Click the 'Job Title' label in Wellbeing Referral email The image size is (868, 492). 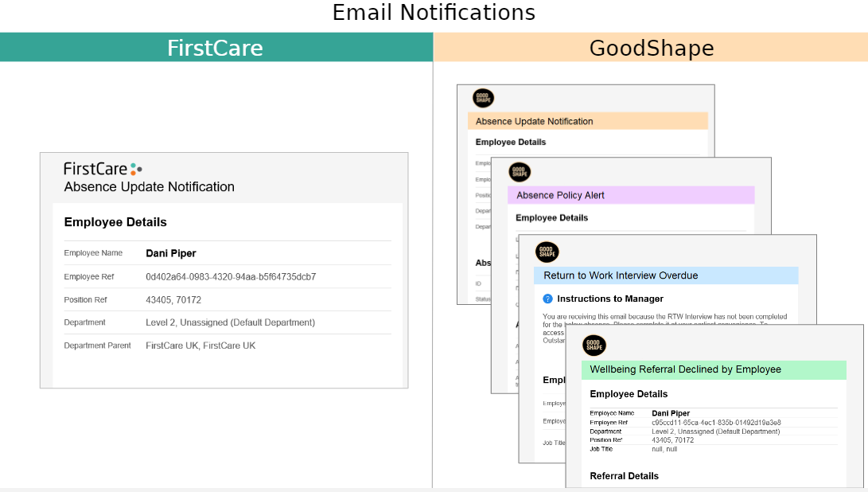click(601, 449)
